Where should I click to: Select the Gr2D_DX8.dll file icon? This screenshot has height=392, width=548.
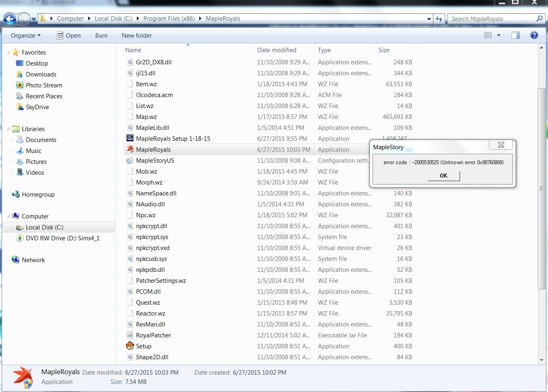[x=130, y=62]
